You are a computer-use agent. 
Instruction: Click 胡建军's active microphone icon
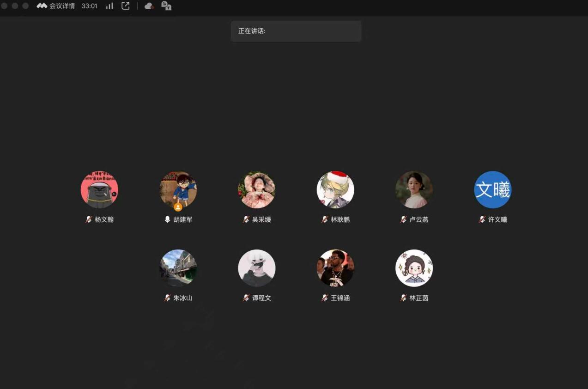(x=167, y=219)
